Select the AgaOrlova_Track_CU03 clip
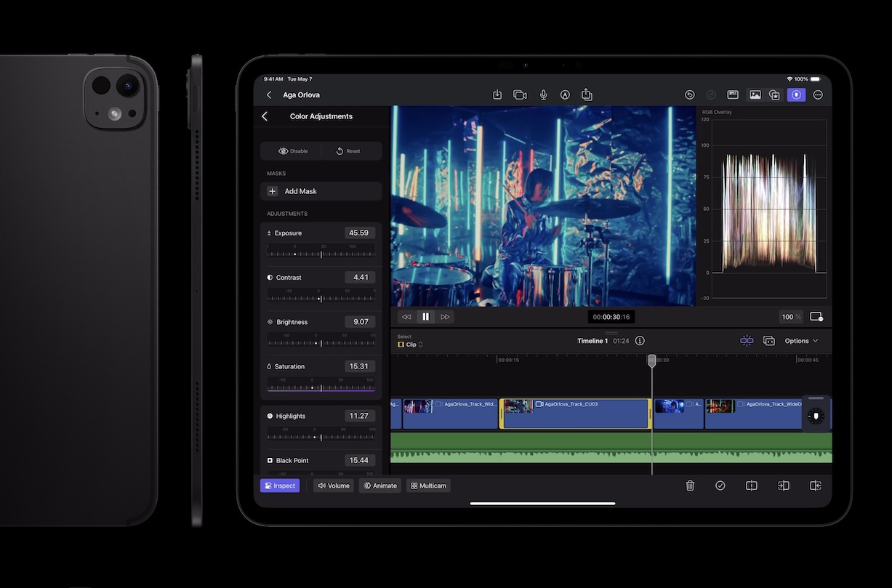The width and height of the screenshot is (892, 588). 574,413
